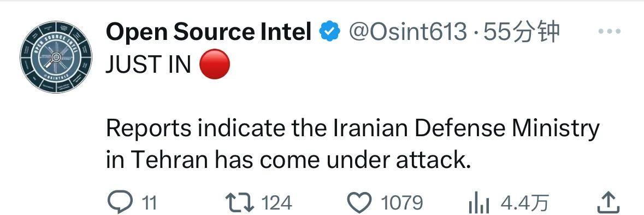Click the JUST IN text
Viewport: 644px width, 215px height.
pyautogui.click(x=148, y=65)
